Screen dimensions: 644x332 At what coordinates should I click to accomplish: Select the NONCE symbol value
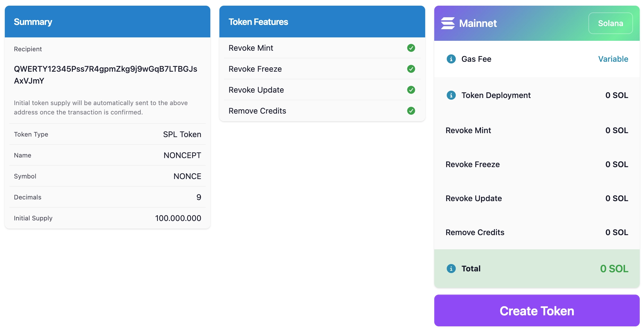coord(187,176)
